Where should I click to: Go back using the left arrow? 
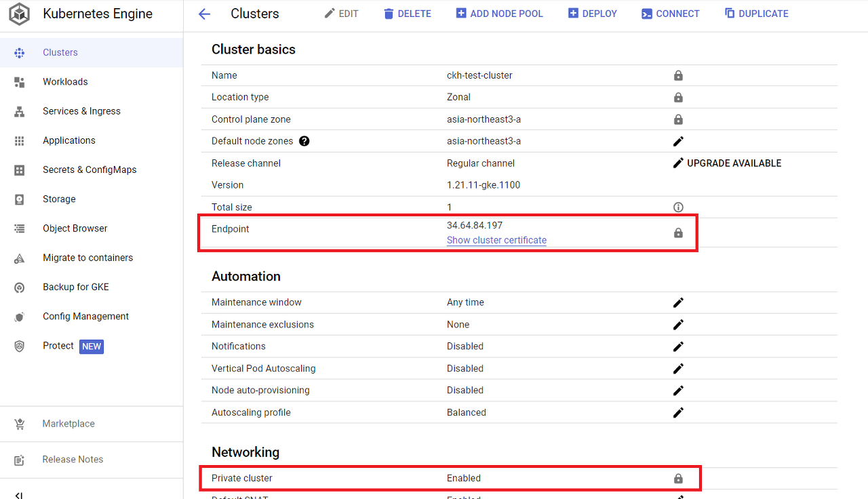(204, 14)
